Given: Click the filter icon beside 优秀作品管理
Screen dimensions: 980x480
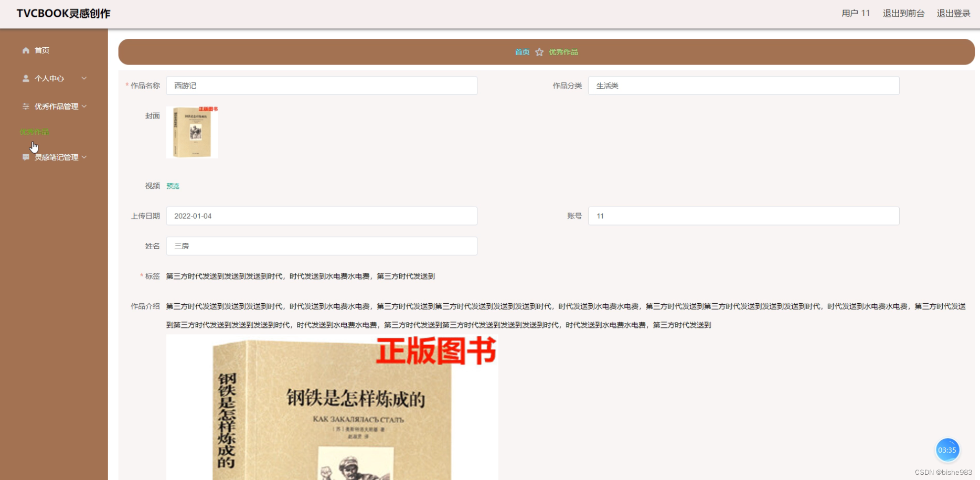Looking at the screenshot, I should [25, 106].
